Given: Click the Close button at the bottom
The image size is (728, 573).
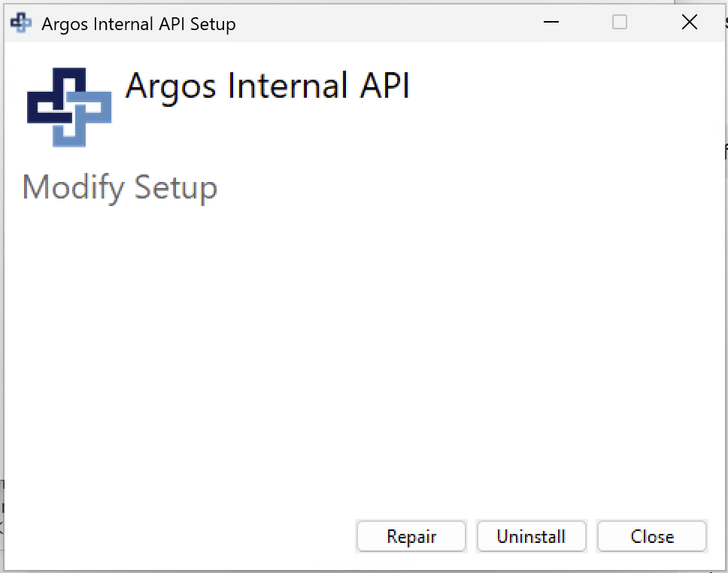Looking at the screenshot, I should click(652, 536).
